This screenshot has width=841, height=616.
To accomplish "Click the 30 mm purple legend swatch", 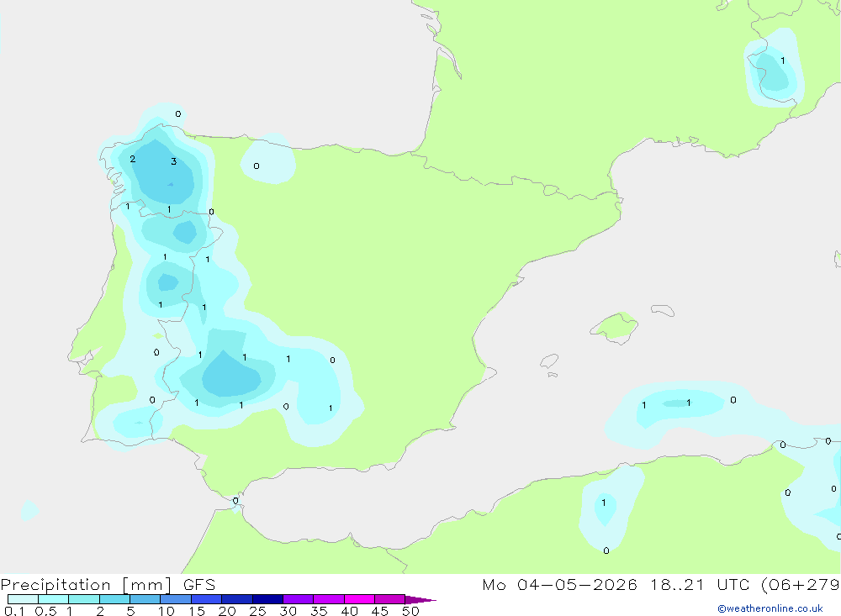I will (x=299, y=599).
